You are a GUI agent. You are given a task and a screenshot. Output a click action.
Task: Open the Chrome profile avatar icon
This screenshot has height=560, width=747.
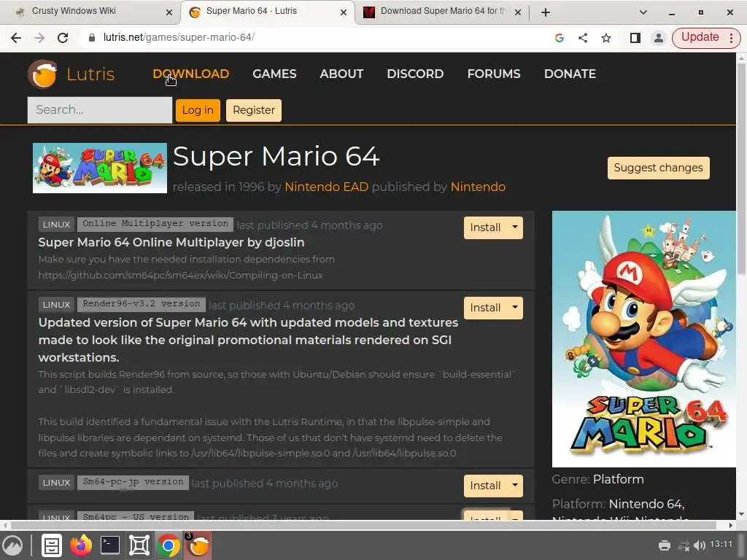[659, 38]
